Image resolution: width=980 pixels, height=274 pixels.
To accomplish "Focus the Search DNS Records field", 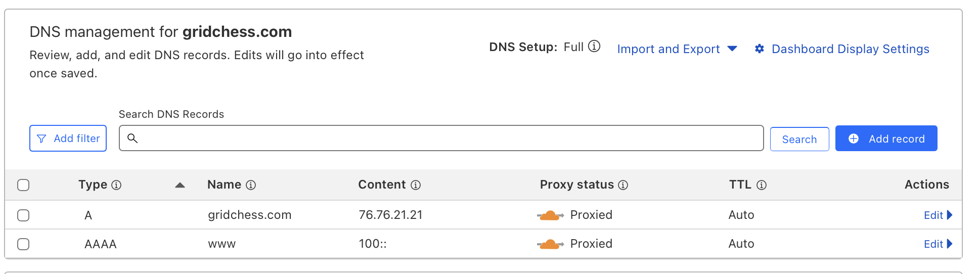I will coord(445,139).
